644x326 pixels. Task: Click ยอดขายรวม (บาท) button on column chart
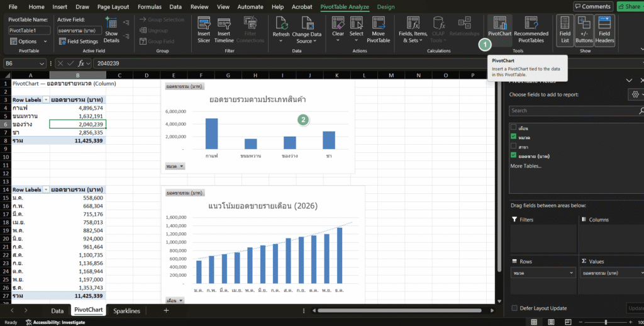[185, 86]
